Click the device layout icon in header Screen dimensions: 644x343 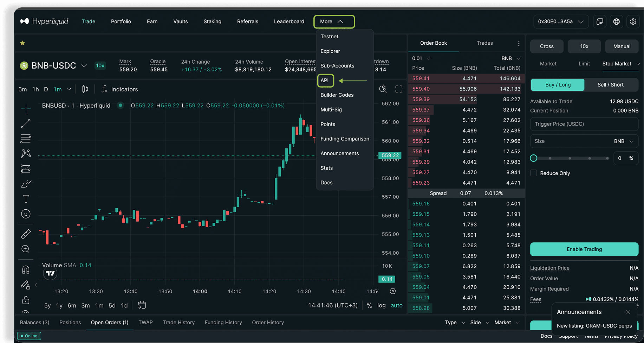point(600,21)
